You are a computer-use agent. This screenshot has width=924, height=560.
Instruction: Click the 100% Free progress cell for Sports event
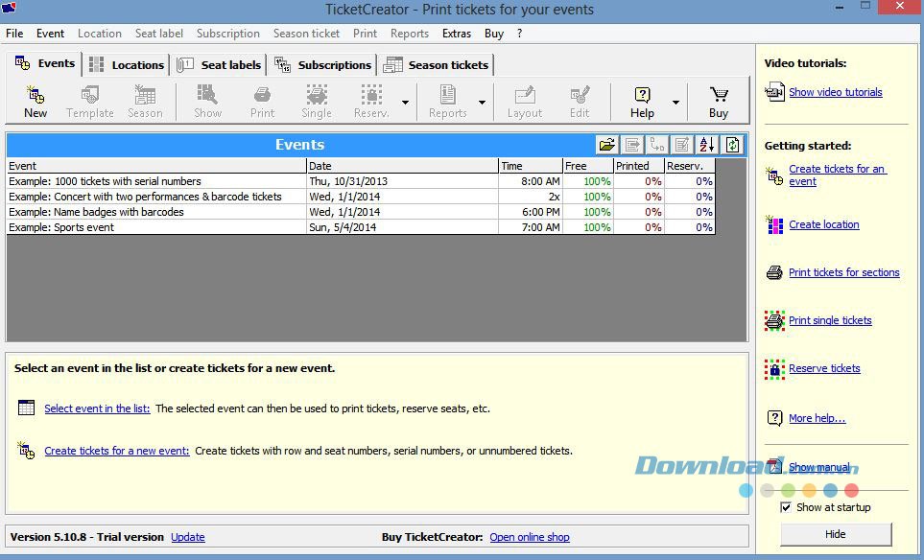(587, 227)
